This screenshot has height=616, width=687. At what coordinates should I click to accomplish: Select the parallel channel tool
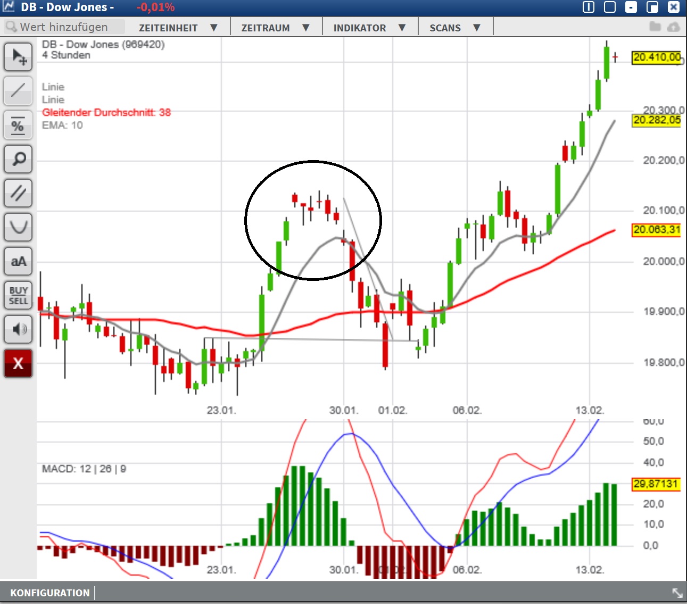[18, 193]
